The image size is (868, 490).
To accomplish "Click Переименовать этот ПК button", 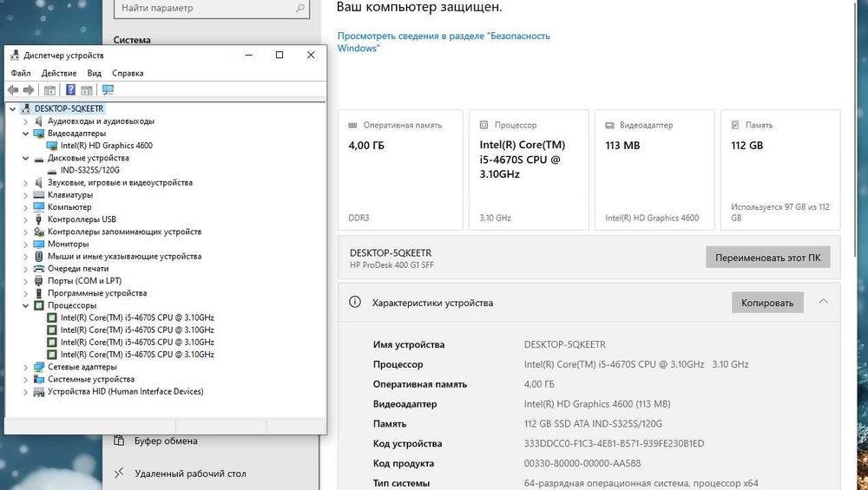I will [768, 258].
